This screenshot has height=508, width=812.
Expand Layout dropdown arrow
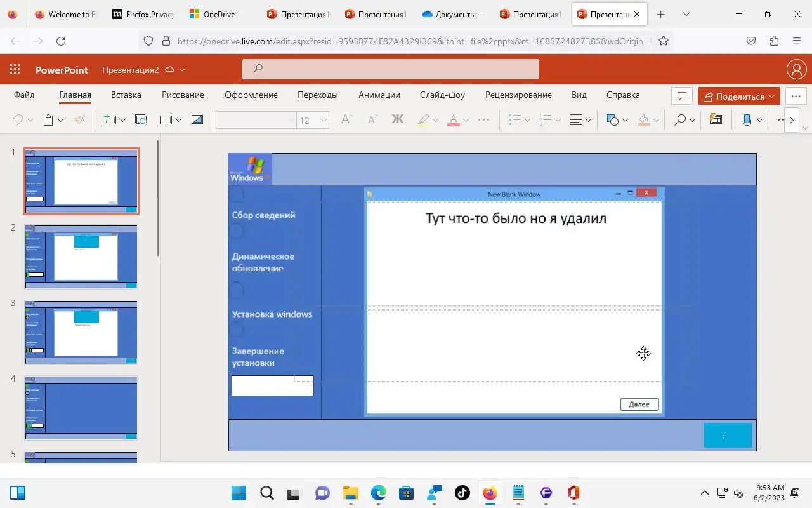(178, 120)
